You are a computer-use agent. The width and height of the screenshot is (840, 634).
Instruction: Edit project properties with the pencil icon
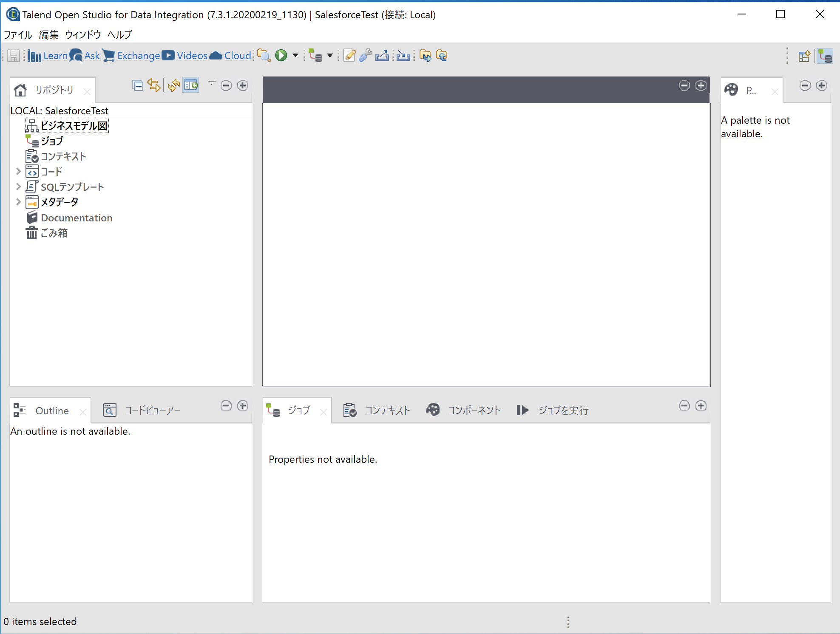point(349,55)
